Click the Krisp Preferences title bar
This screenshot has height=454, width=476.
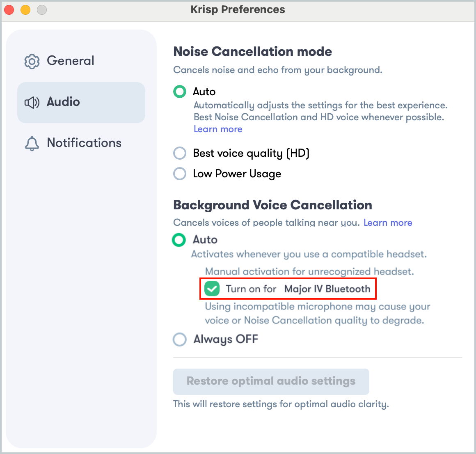coord(238,10)
